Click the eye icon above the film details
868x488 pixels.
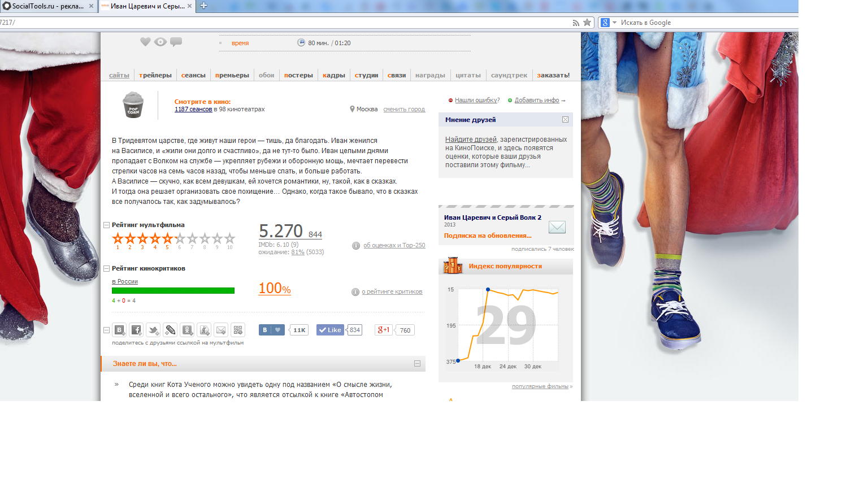coord(160,42)
